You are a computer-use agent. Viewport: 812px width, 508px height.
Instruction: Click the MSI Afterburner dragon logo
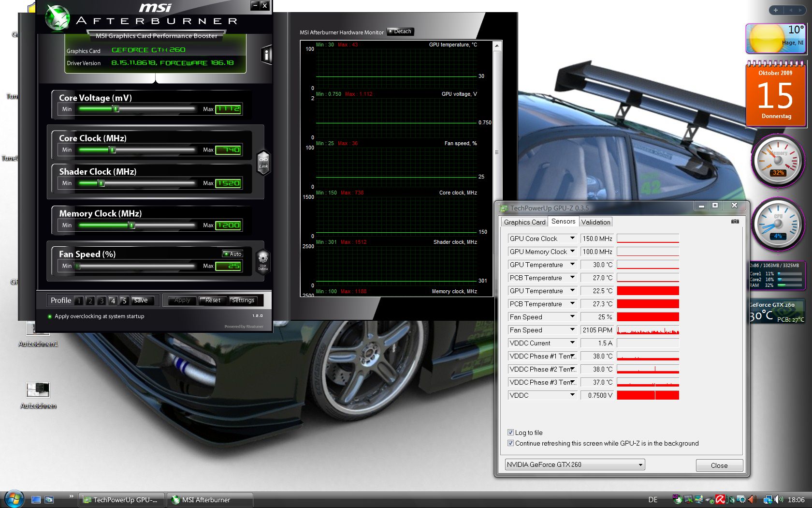click(57, 17)
